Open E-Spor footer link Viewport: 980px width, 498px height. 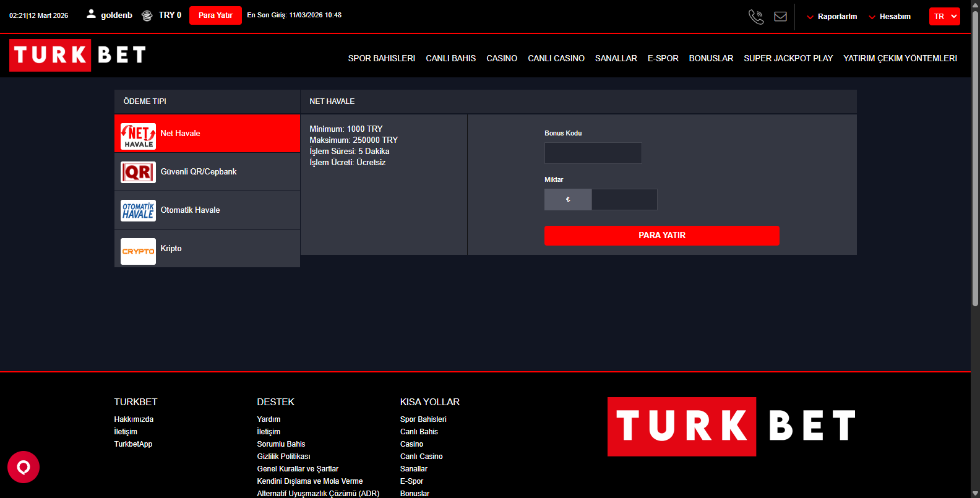click(411, 481)
